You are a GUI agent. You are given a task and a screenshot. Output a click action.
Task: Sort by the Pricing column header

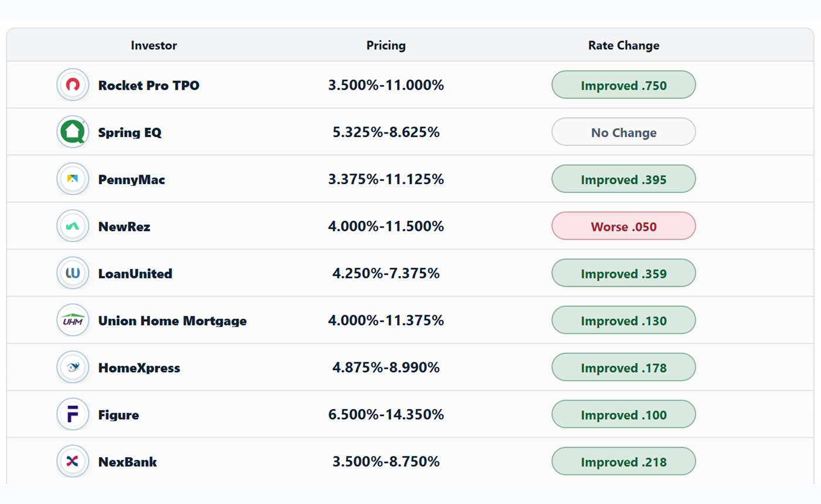[x=386, y=45]
